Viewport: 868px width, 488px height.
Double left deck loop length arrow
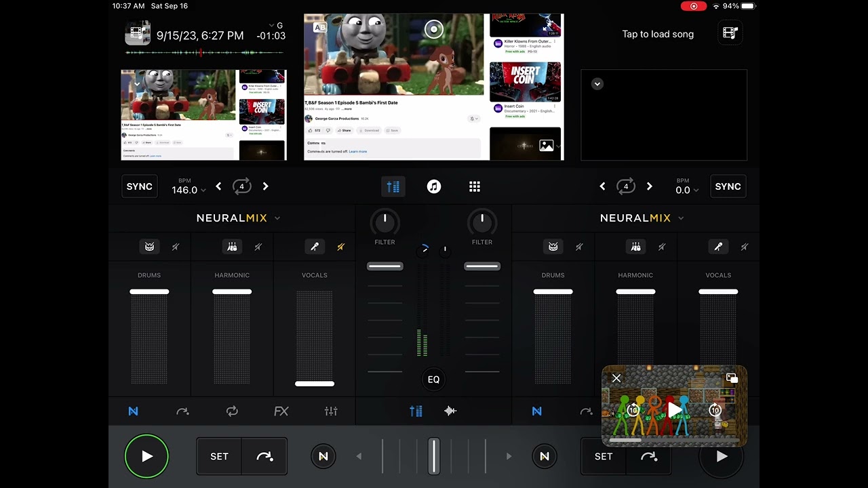coord(265,186)
